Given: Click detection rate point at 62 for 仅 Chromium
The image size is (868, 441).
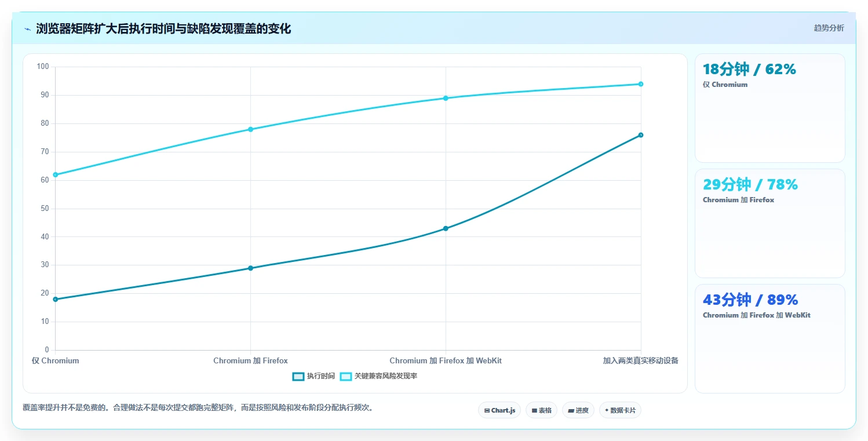Looking at the screenshot, I should click(x=56, y=174).
